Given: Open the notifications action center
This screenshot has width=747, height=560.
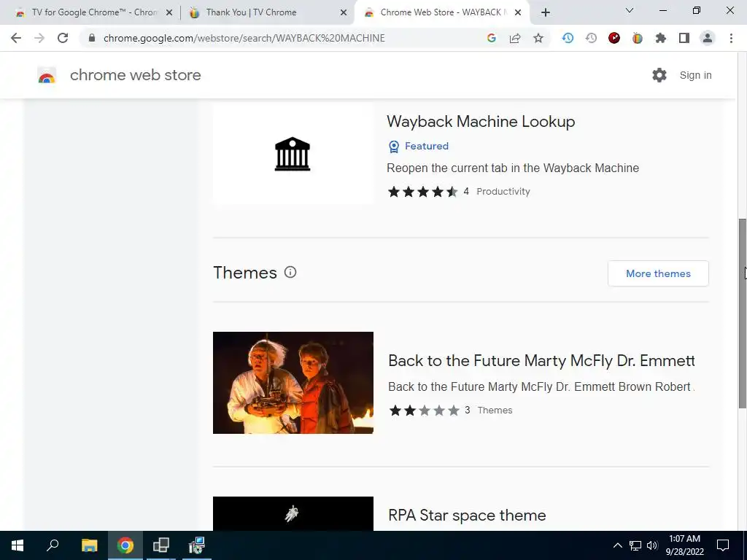Looking at the screenshot, I should [x=723, y=545].
